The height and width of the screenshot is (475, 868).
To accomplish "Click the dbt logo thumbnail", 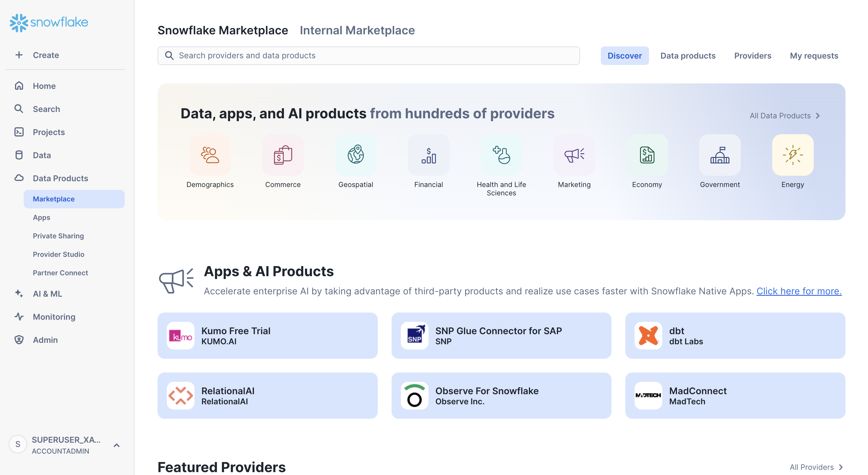I will click(x=648, y=336).
